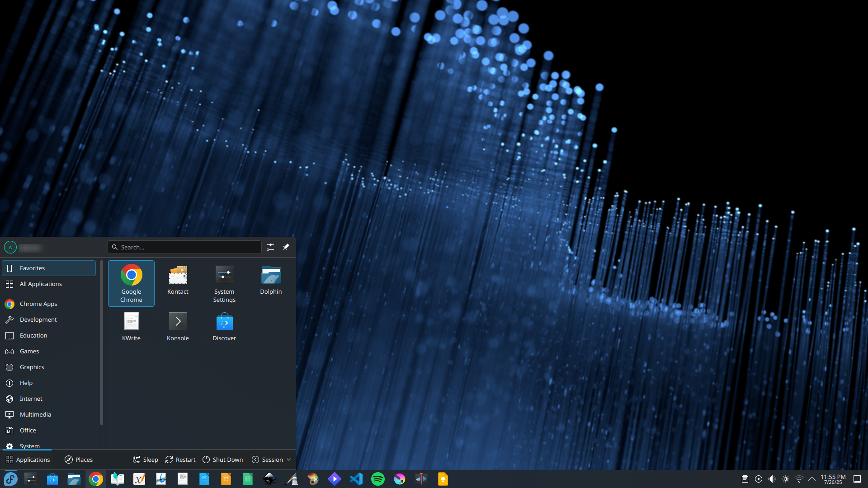Open the blue diamond media player icon
This screenshot has height=488, width=868.
click(335, 479)
